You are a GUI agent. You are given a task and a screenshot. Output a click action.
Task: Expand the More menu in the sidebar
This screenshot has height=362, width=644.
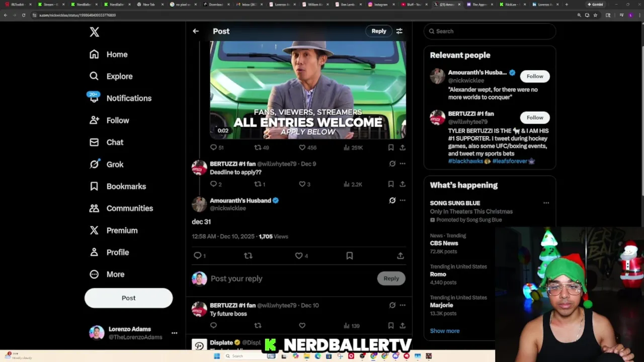107,275
